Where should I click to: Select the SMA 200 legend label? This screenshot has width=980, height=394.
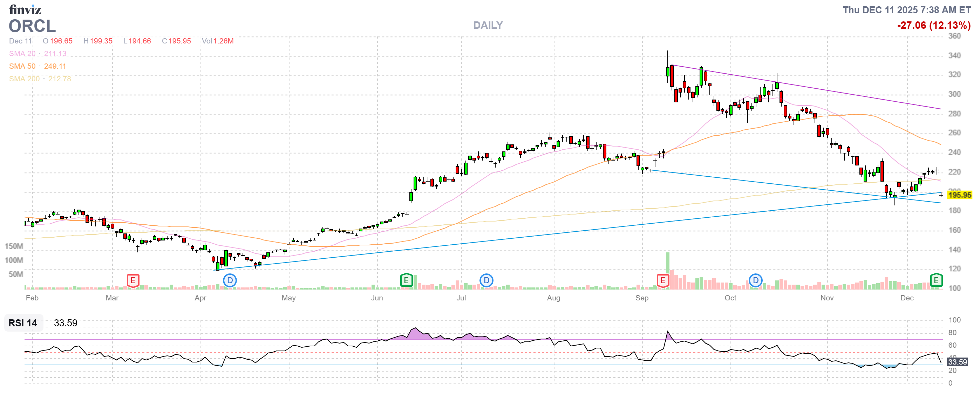[x=24, y=79]
